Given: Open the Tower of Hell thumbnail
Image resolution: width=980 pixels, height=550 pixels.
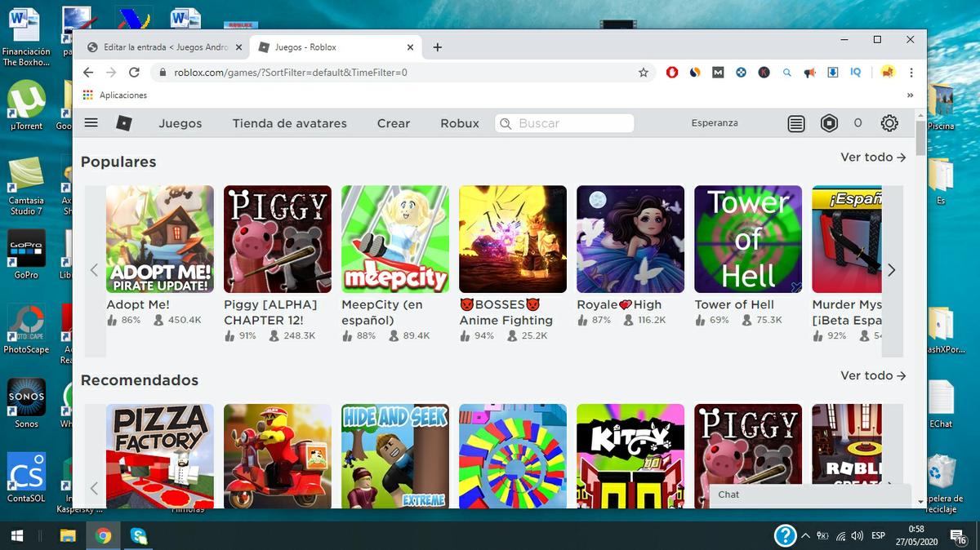Looking at the screenshot, I should coord(747,238).
